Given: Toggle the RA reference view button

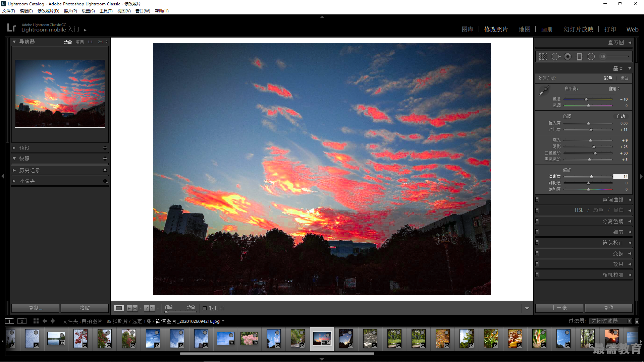Looking at the screenshot, I should click(132, 308).
